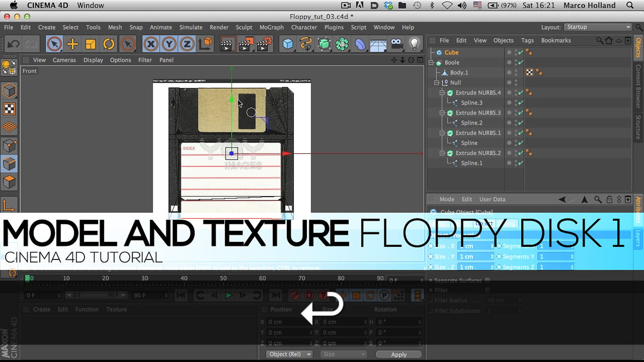Add a Cube primitive object

click(x=288, y=44)
